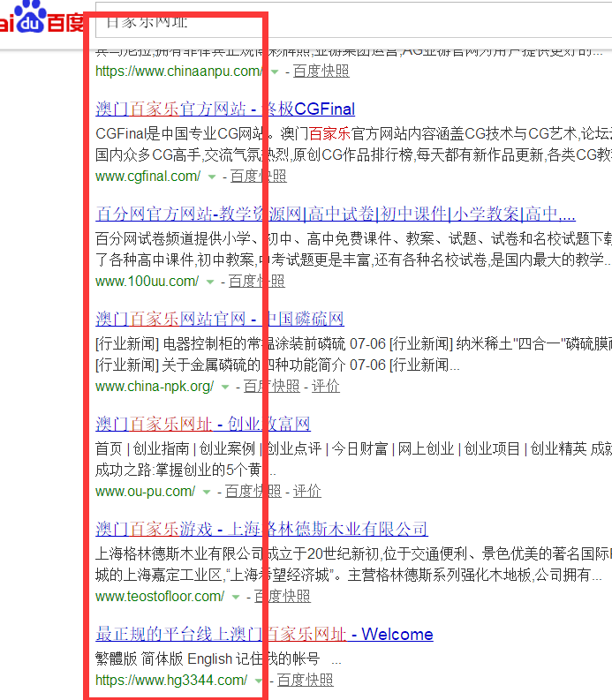Expand arrow beside www.ou-pu.com URL

(207, 492)
